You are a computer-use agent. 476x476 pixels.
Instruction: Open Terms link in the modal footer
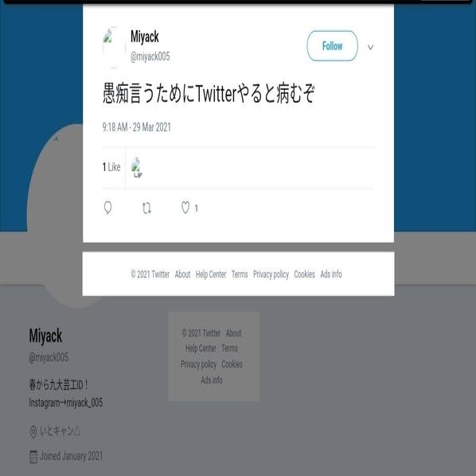[240, 275]
